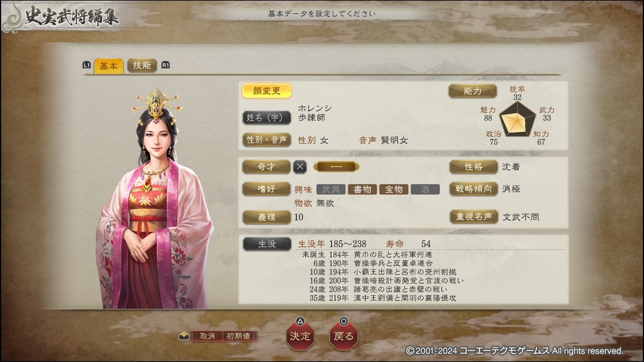Click the triangle icon above 決定

tap(301, 321)
